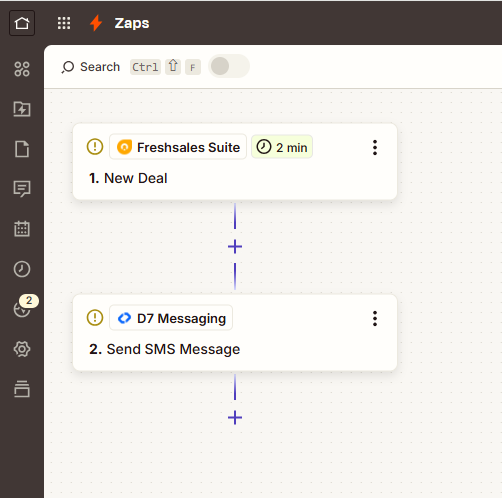The image size is (502, 499).
Task: Select the 1. New Deal trigger step
Action: [235, 162]
